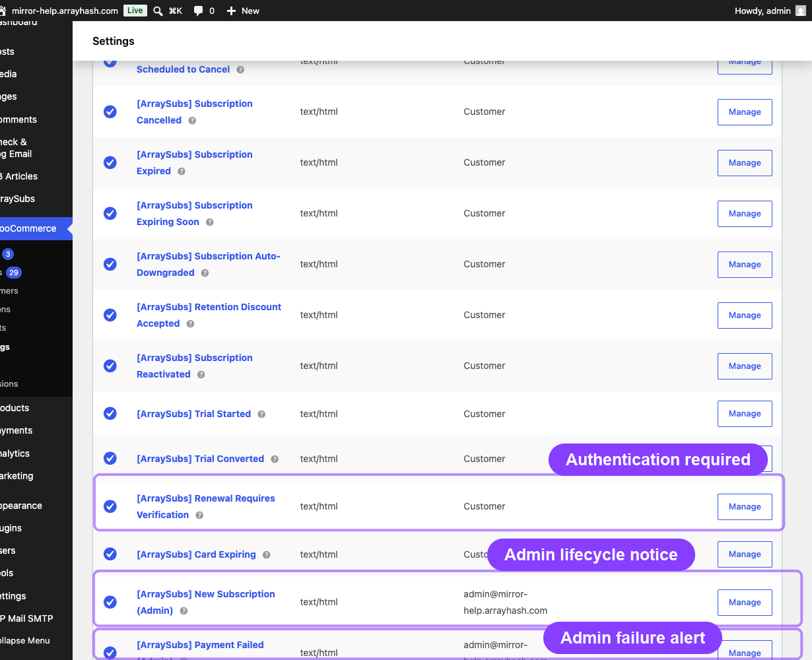Screen dimensions: 812x660
Task: Click help icon beside Subscription Auto-Downgraded
Action: tap(205, 273)
